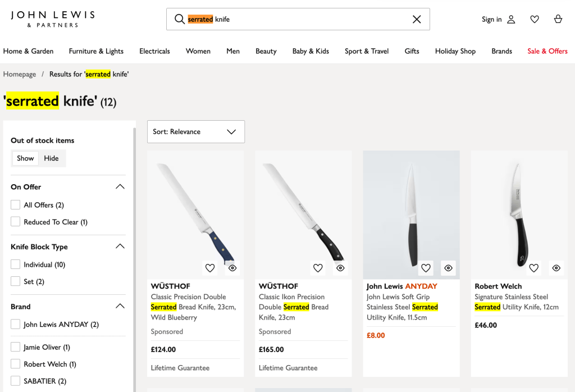Screen dimensions: 575x392
Task: Go to Sale & Offers menu
Action: (547, 51)
